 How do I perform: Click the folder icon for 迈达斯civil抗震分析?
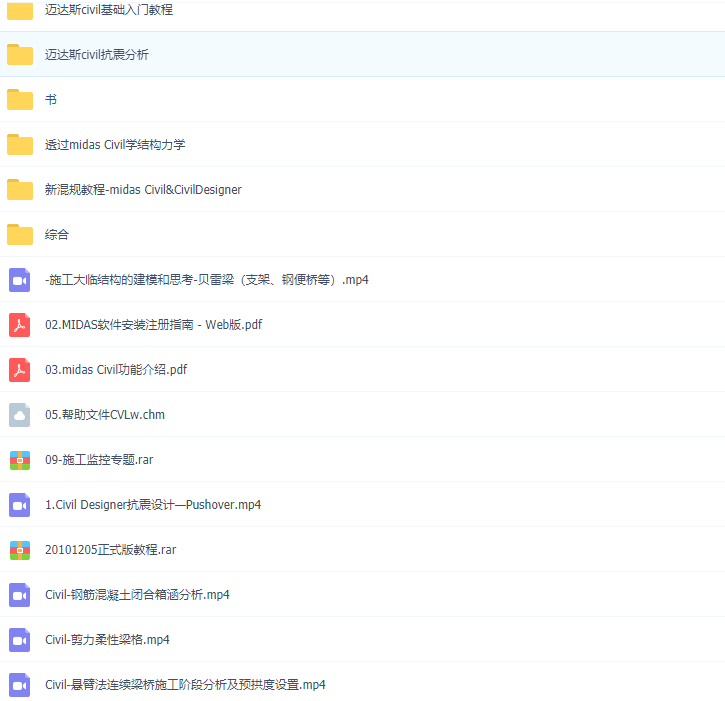point(20,55)
